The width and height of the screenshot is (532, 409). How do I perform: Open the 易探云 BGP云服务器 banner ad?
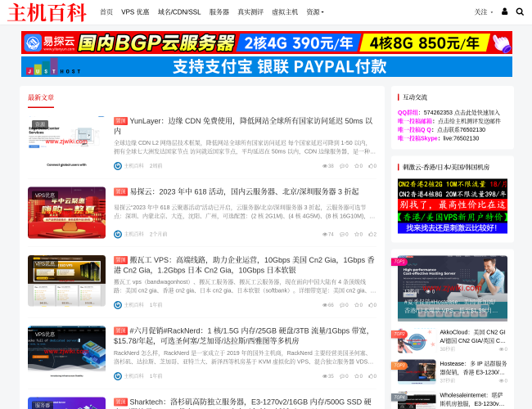[266, 43]
